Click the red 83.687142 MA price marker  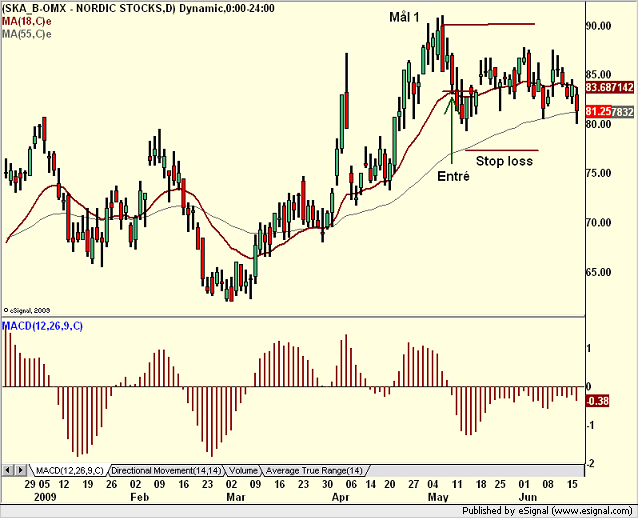click(610, 87)
